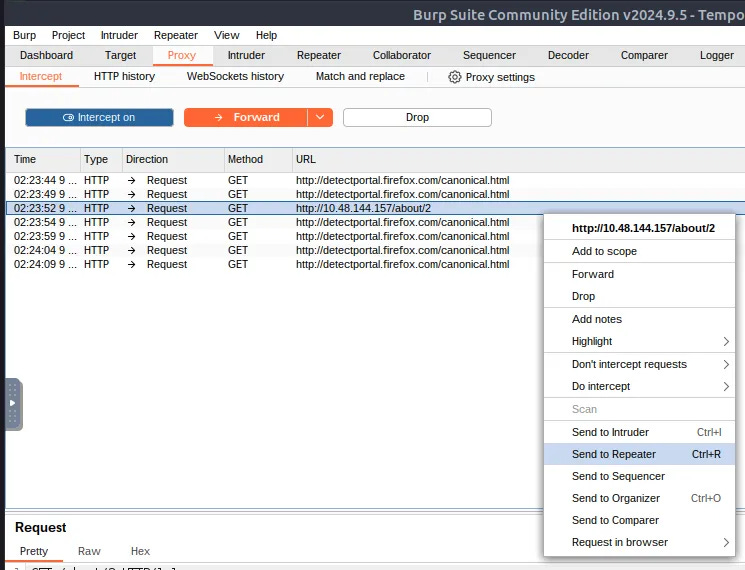
Task: Expand the Don't intercept requests submenu
Action: pyautogui.click(x=639, y=364)
